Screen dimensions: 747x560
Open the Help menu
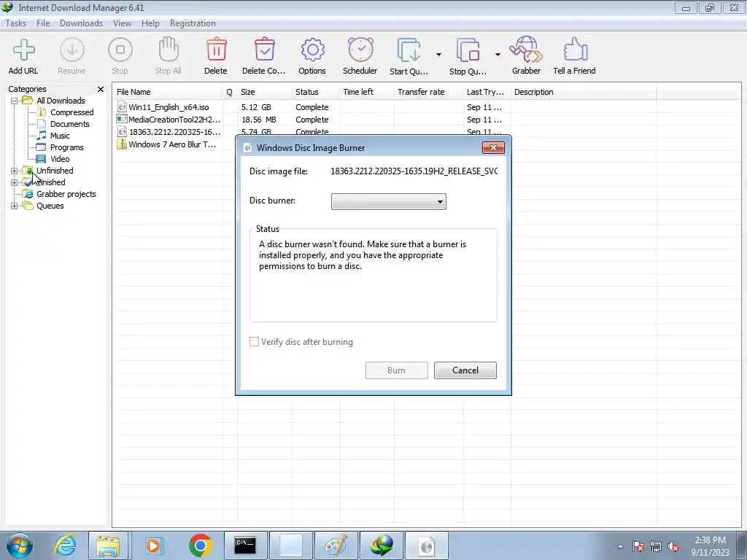[150, 23]
